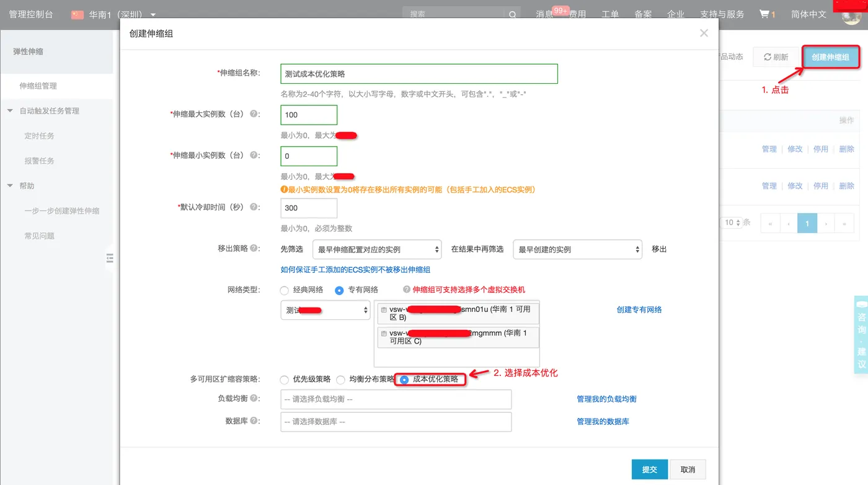Go to next page arrow

(x=826, y=223)
